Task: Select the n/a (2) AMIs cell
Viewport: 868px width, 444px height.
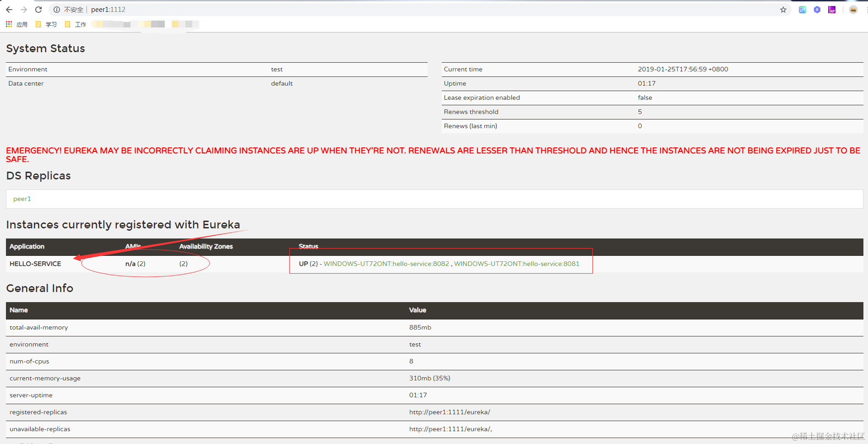Action: (x=136, y=264)
